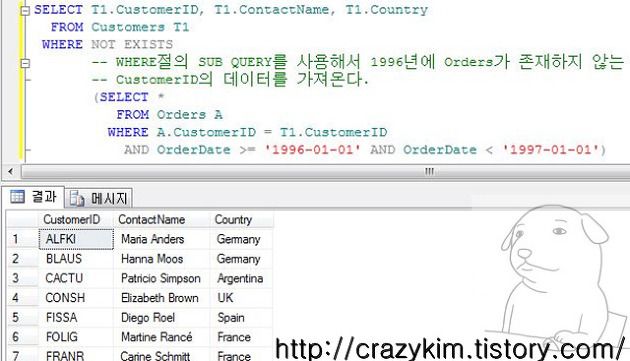Click the horizontal scrollbar thumb in editor
Viewport: 630px width, 361px height.
326,172
